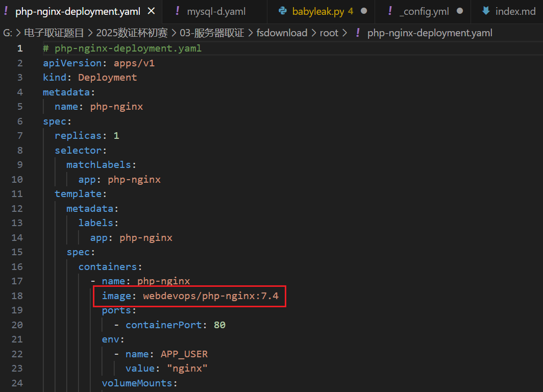Close the php-nginx-deployment.yaml tab

151,11
